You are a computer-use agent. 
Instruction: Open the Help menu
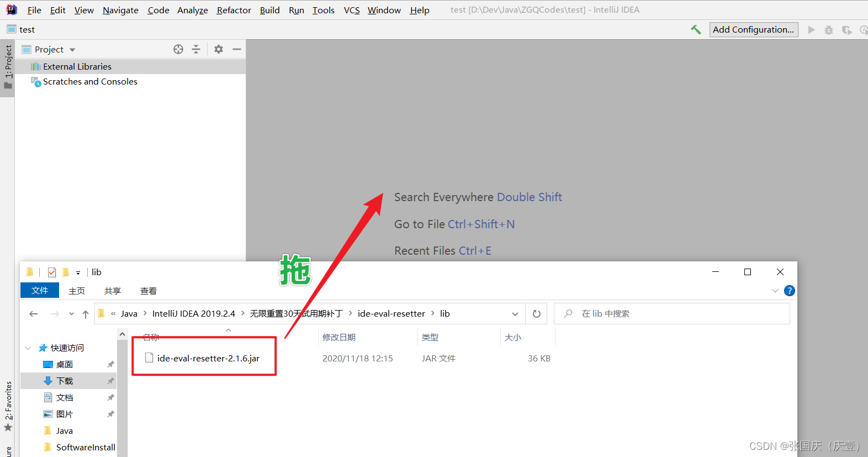[420, 10]
